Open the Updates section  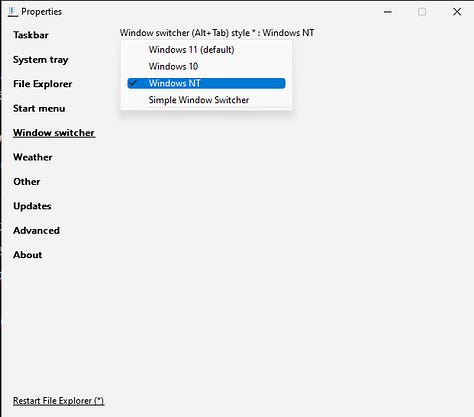tap(32, 206)
